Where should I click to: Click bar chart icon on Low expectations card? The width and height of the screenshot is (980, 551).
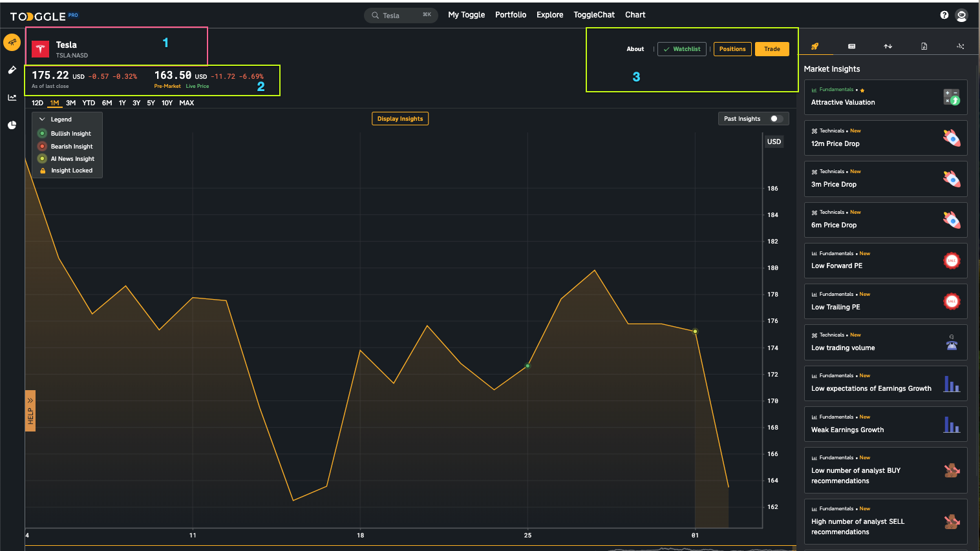click(952, 384)
